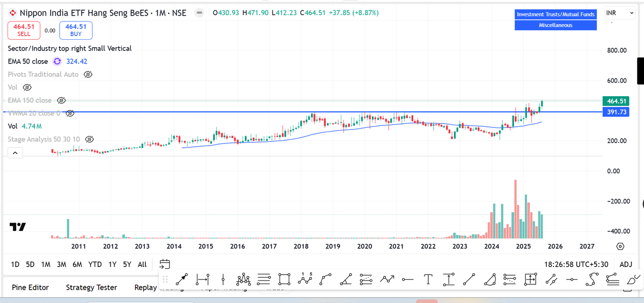Show the VWMA 20 close indicator
The height and width of the screenshot is (303, 644).
(69, 113)
